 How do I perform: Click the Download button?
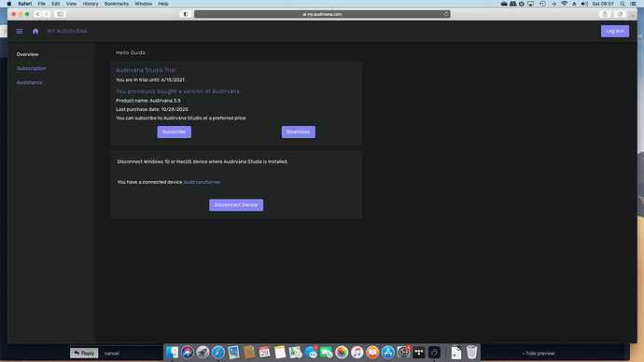tap(298, 132)
